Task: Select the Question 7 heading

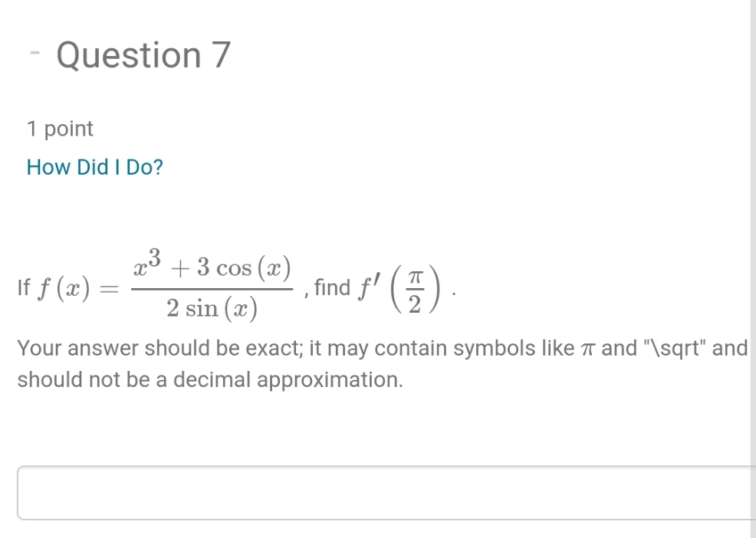Action: [143, 54]
